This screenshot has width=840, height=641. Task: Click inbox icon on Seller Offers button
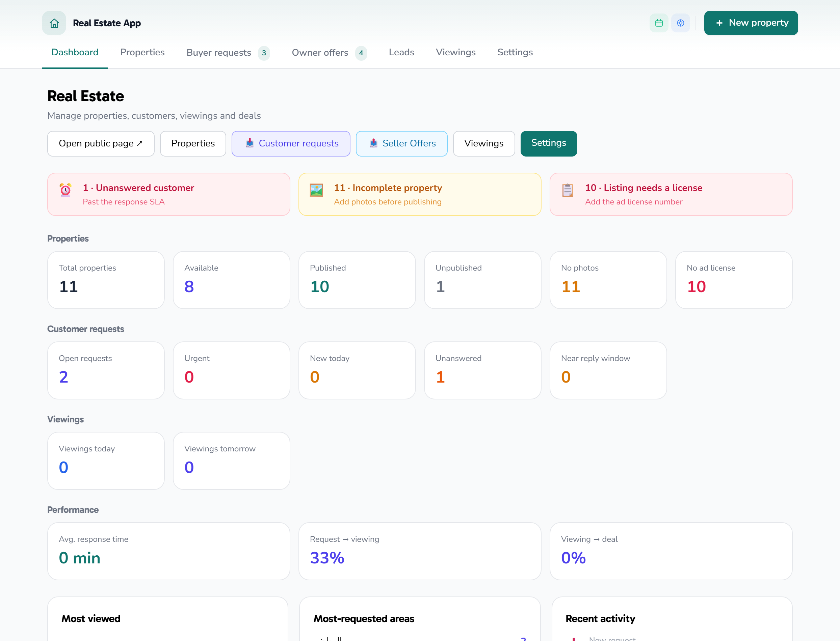pos(373,143)
